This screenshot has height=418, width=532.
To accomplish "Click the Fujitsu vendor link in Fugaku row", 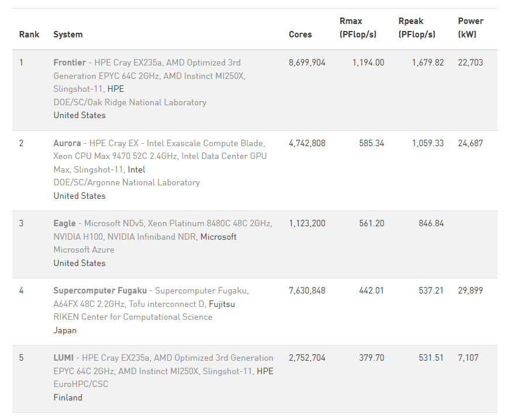I will pyautogui.click(x=222, y=304).
